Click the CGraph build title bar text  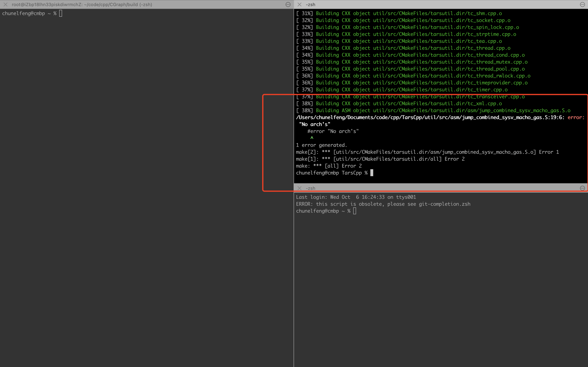coord(81,4)
